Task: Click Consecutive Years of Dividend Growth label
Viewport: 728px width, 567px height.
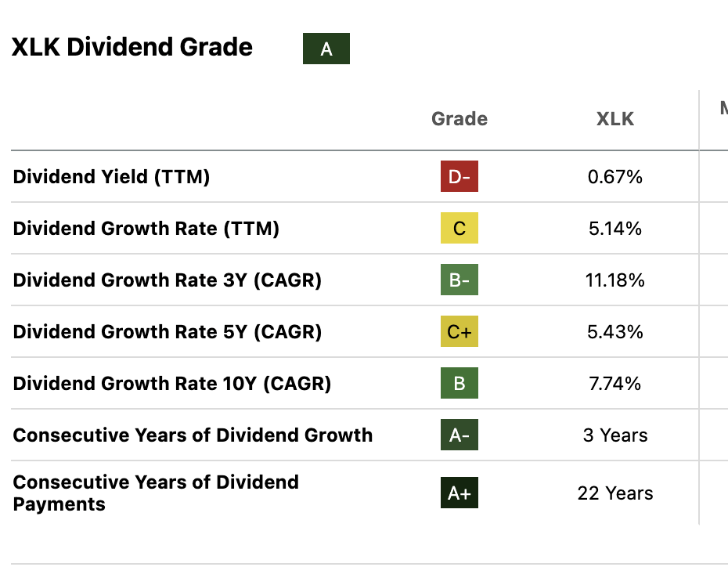Action: point(193,435)
